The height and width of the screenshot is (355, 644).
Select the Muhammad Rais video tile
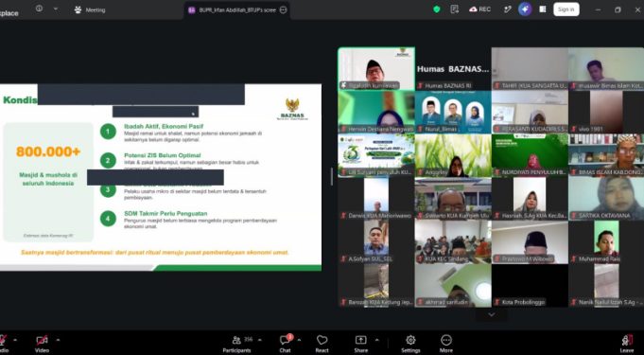coord(606,242)
